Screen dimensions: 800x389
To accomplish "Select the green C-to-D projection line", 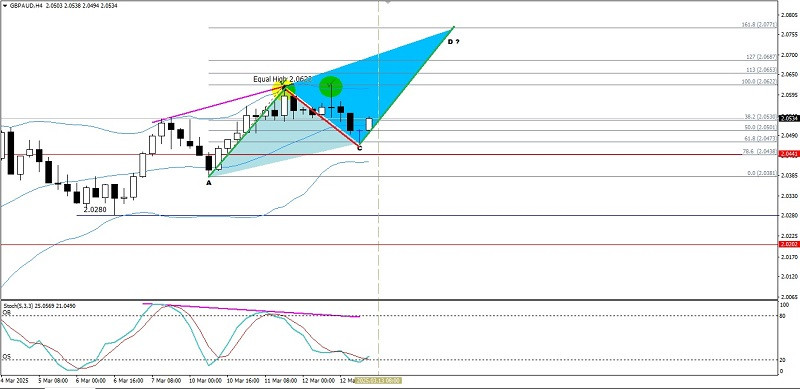I will [407, 86].
